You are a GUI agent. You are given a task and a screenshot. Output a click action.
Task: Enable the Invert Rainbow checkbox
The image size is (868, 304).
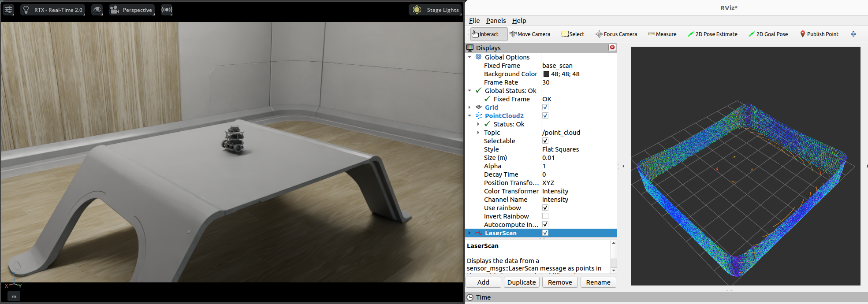(x=545, y=216)
